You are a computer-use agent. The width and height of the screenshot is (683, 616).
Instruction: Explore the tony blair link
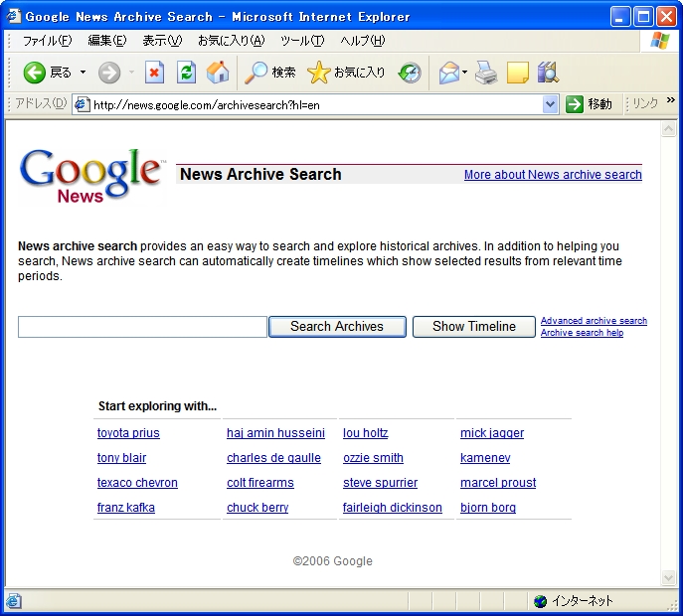click(x=121, y=458)
